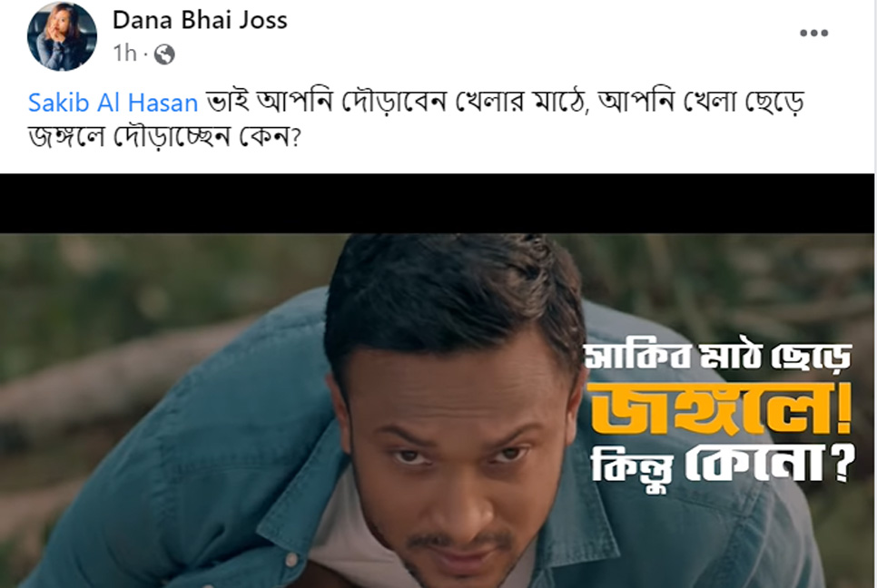This screenshot has width=877, height=588.
Task: Open the post options three-dot menu
Action: pyautogui.click(x=813, y=33)
